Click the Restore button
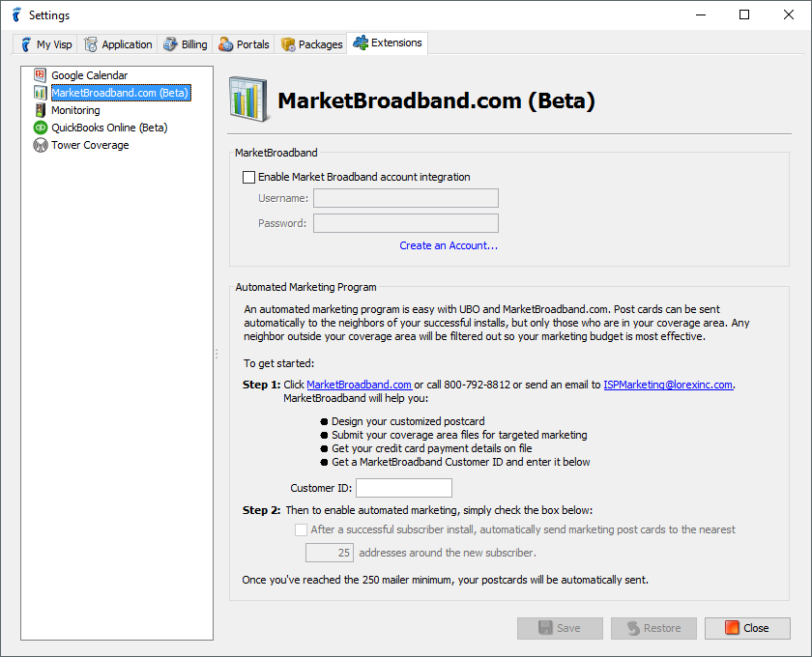Image resolution: width=812 pixels, height=657 pixels. pos(653,628)
